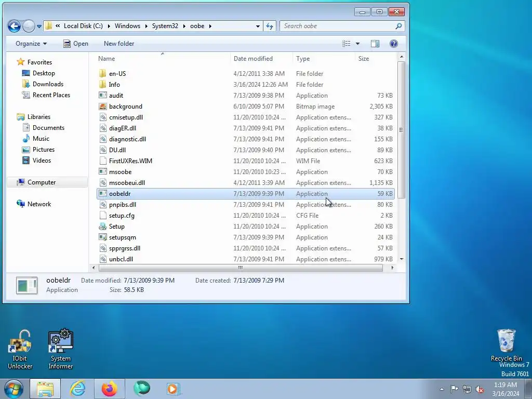
Task: Select msoobeui.dll file icon
Action: [x=102, y=182]
